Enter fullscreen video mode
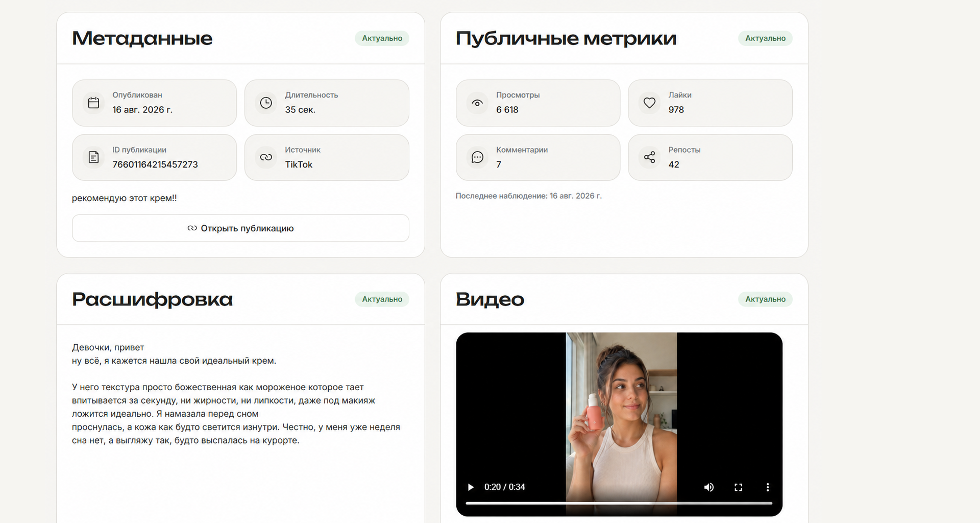980x523 pixels. point(738,487)
